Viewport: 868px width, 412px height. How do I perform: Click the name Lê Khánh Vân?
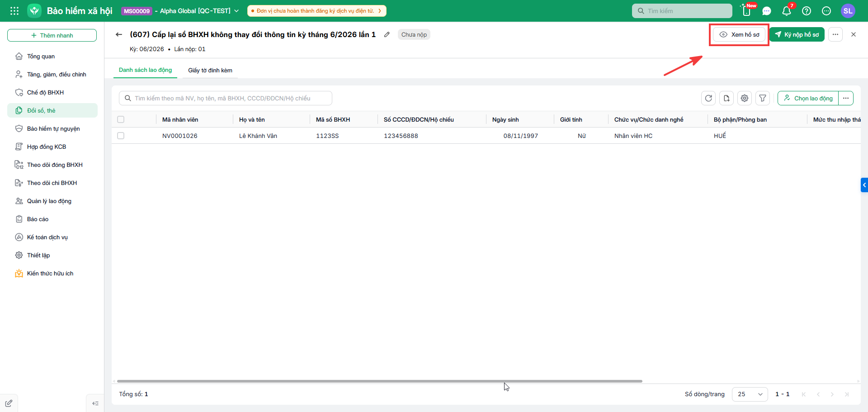(x=258, y=136)
